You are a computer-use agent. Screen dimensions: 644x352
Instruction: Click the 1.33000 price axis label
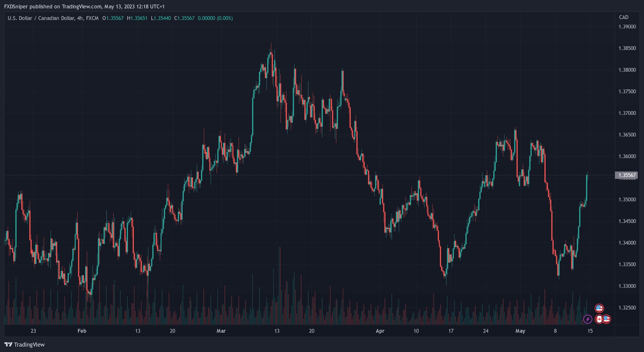pos(627,286)
